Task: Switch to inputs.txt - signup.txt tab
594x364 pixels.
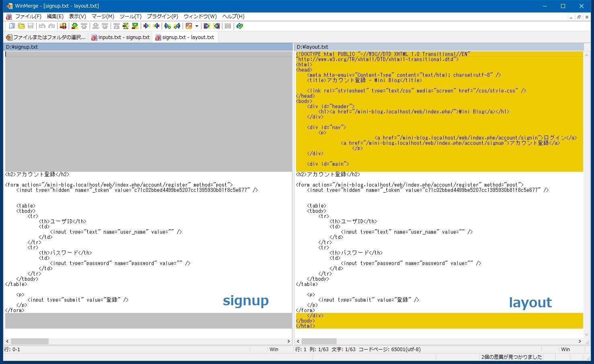Action: pos(121,37)
